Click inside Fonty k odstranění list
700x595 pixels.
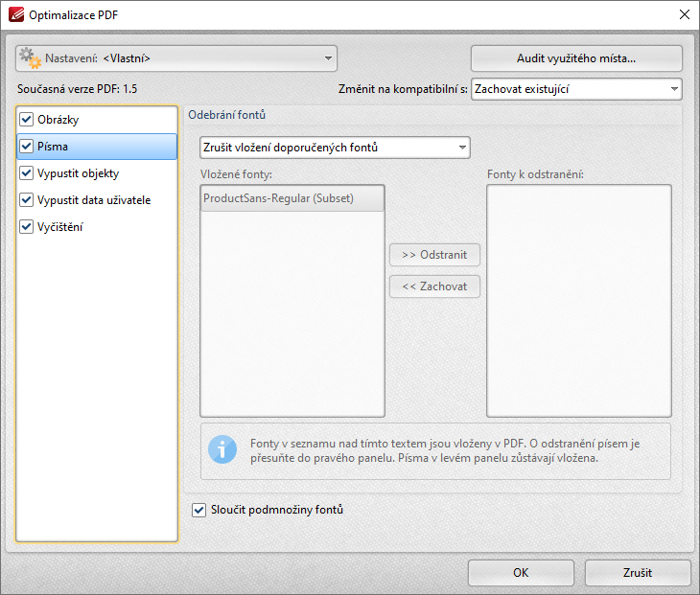coord(579,301)
